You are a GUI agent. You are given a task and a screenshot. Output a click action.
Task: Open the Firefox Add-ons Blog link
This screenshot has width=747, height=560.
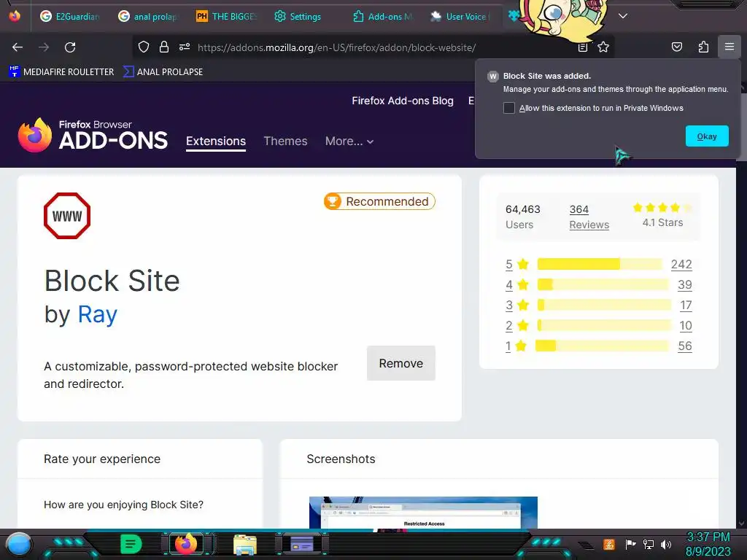pyautogui.click(x=403, y=101)
